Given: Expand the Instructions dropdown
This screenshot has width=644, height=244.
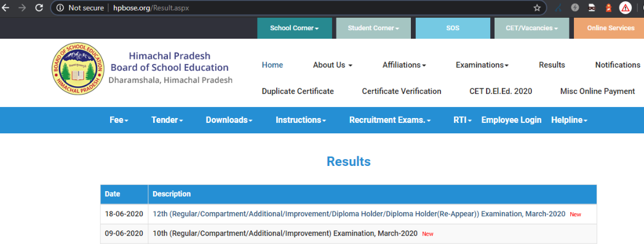Looking at the screenshot, I should [301, 120].
